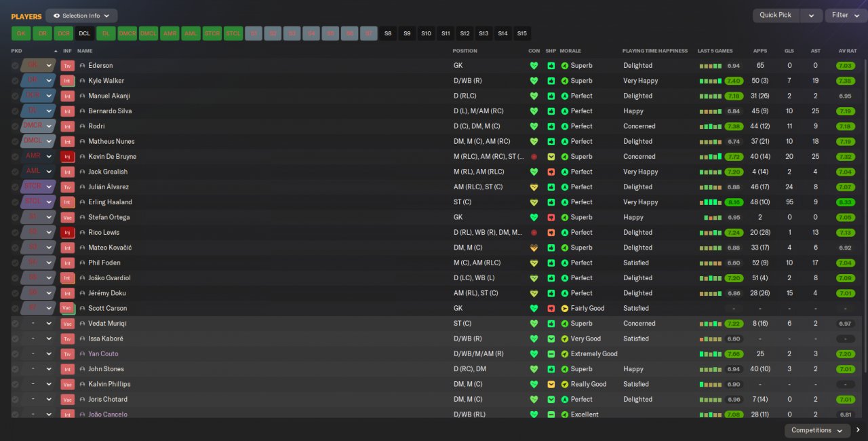This screenshot has height=441, width=868.
Task: Sort by the AV RAT column header
Action: 848,51
